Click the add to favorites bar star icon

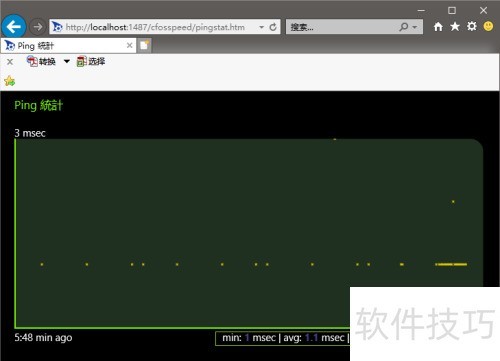tap(10, 81)
